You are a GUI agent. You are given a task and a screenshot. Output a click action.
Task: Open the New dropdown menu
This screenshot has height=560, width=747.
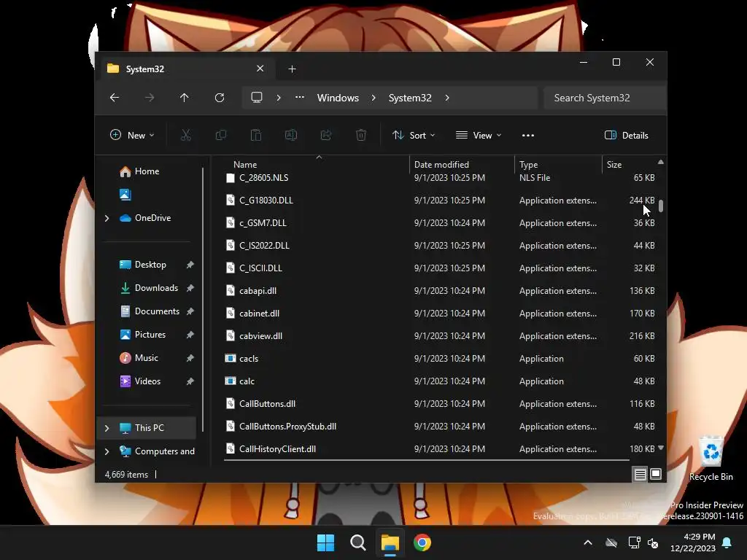[132, 135]
